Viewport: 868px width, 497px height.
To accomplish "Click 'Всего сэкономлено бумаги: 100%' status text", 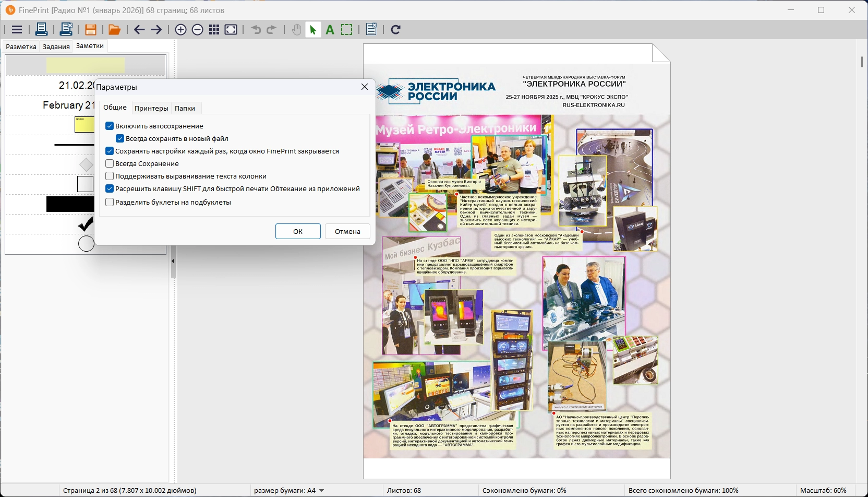I will (683, 490).
